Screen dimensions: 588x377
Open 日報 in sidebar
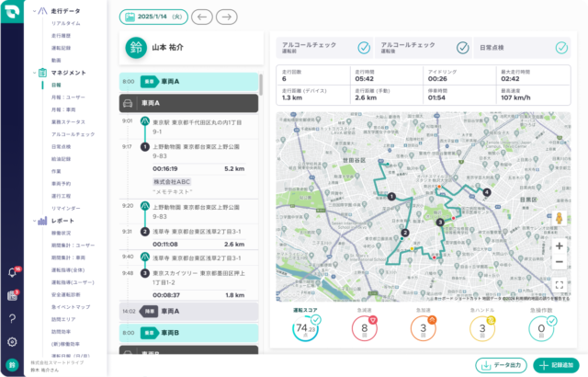[x=56, y=86]
